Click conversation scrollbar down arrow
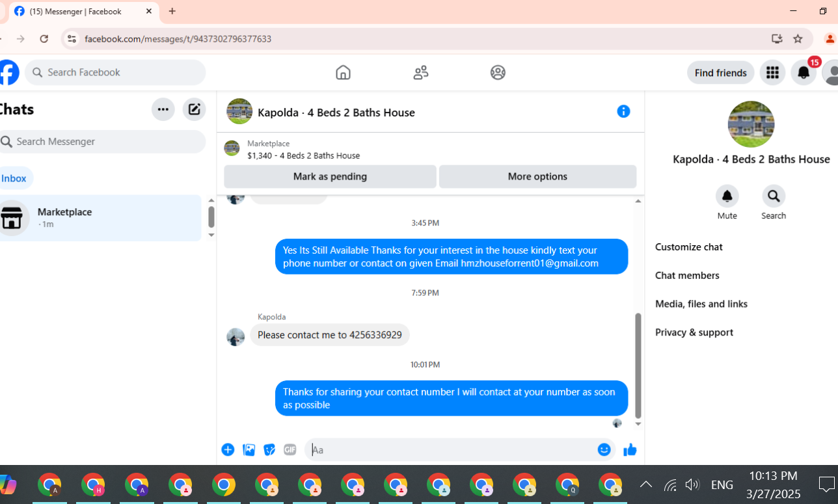Screen dimensions: 838x504 638,424
